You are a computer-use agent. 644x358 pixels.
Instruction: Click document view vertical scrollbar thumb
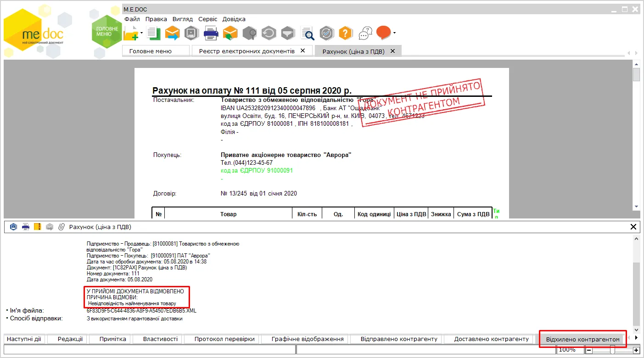(636, 74)
